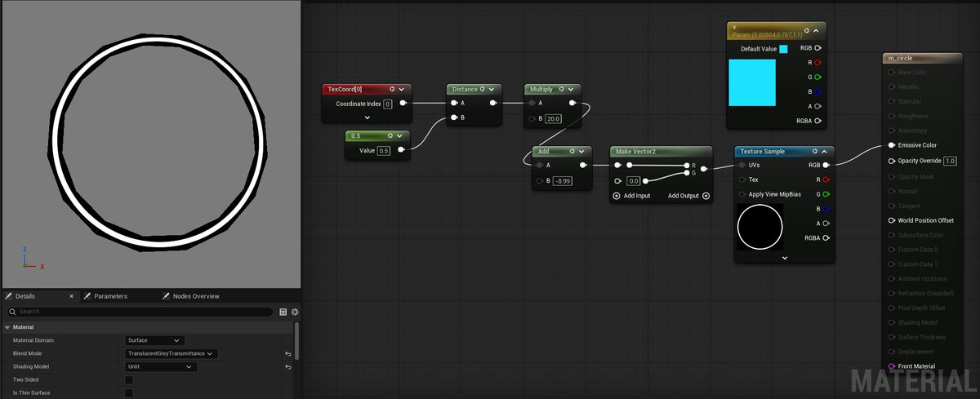Open the Material Domain dropdown
Screen dimensions: 980x399
(155, 340)
